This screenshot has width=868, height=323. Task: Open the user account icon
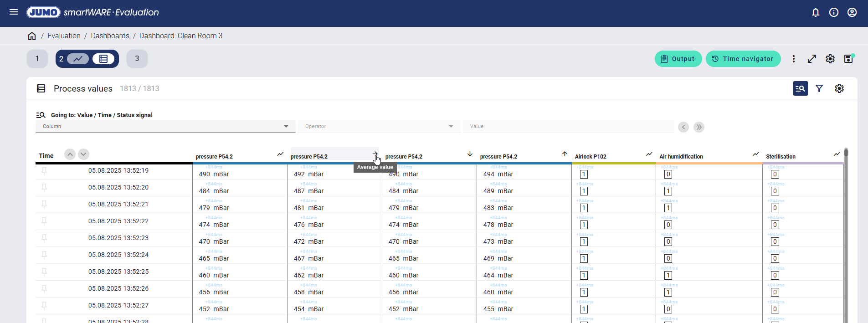pyautogui.click(x=852, y=12)
